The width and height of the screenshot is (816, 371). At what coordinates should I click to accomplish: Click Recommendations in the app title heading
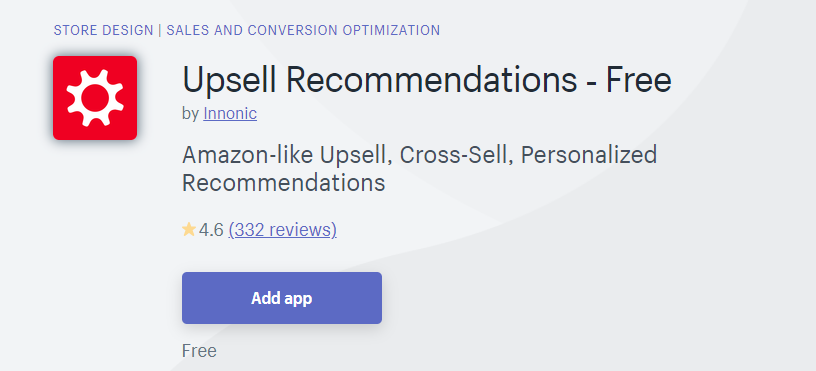coord(431,80)
